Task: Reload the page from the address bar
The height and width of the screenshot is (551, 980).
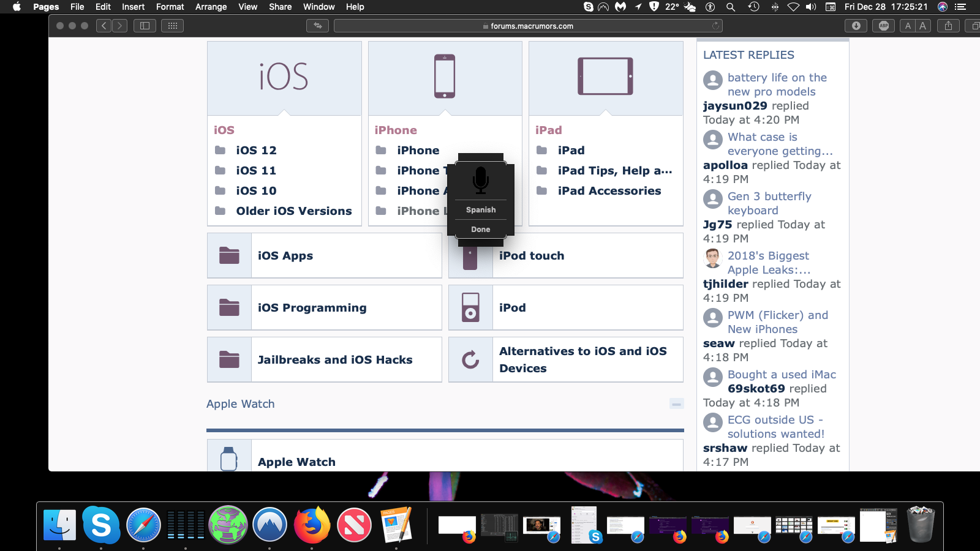Action: pyautogui.click(x=715, y=26)
